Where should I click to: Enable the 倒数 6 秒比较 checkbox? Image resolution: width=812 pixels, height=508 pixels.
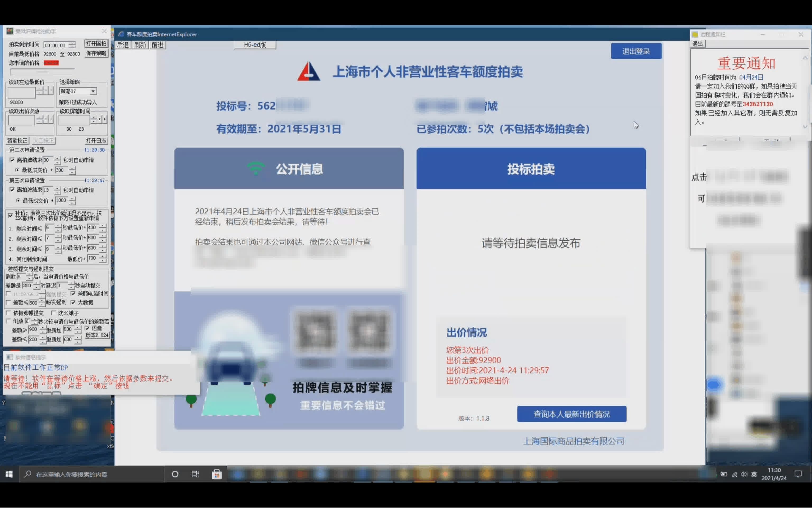coord(8,321)
